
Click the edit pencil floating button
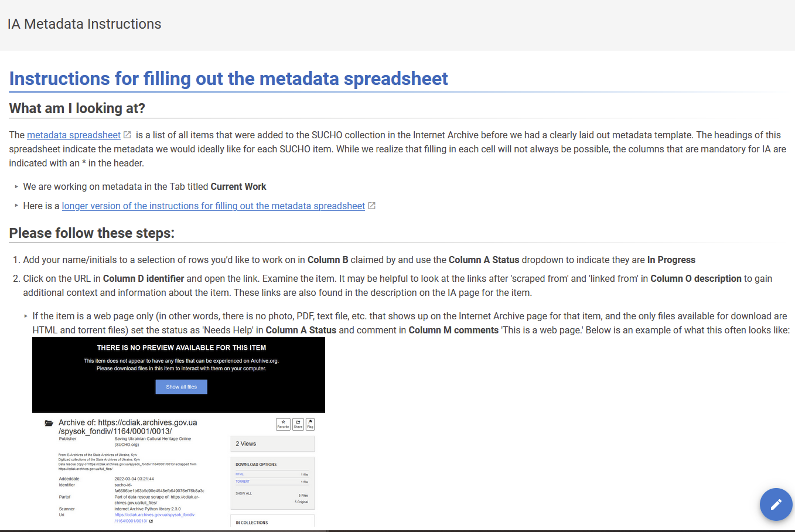click(776, 504)
